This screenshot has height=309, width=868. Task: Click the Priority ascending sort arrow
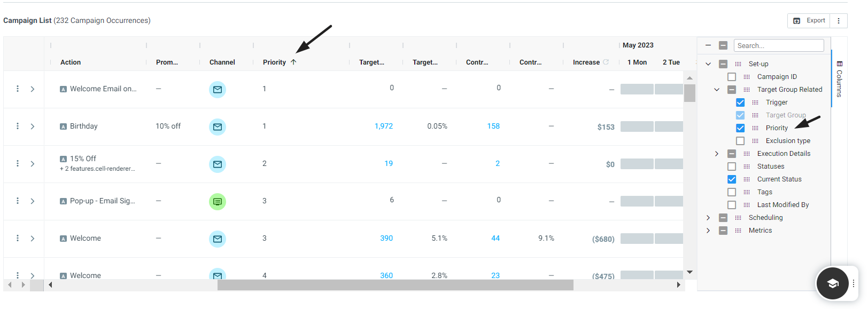coord(293,62)
